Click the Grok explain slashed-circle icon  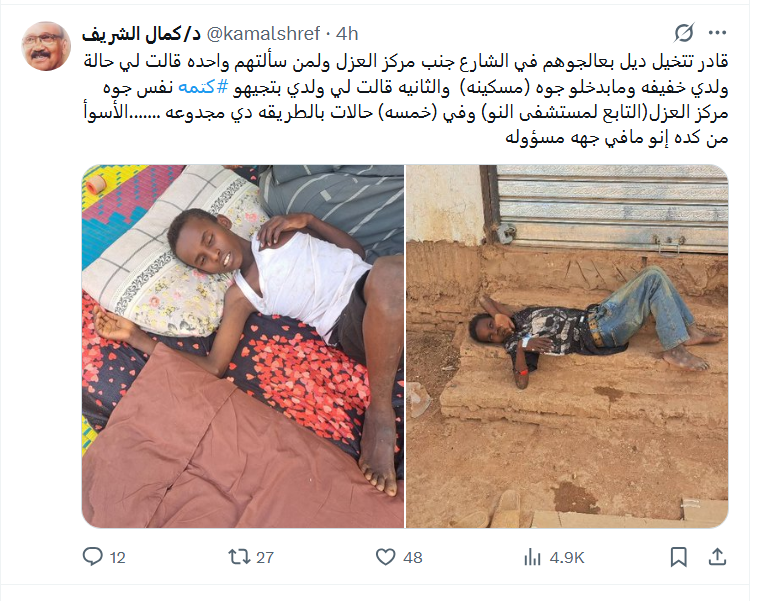coord(684,33)
